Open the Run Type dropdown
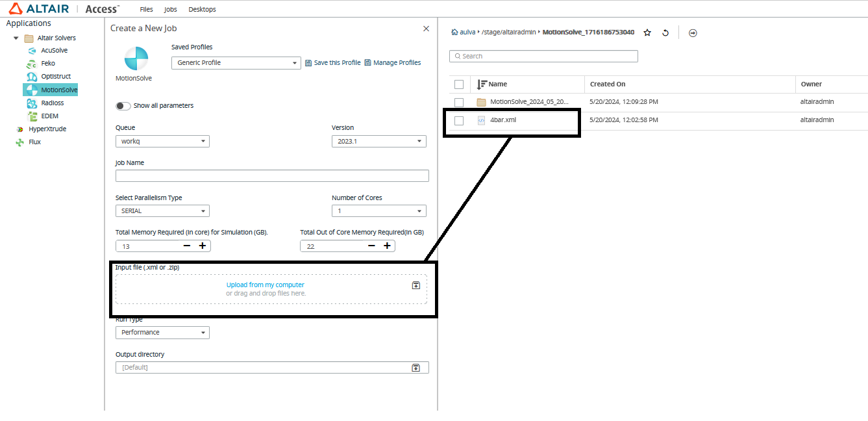Image resolution: width=868 pixels, height=421 pixels. (x=162, y=332)
